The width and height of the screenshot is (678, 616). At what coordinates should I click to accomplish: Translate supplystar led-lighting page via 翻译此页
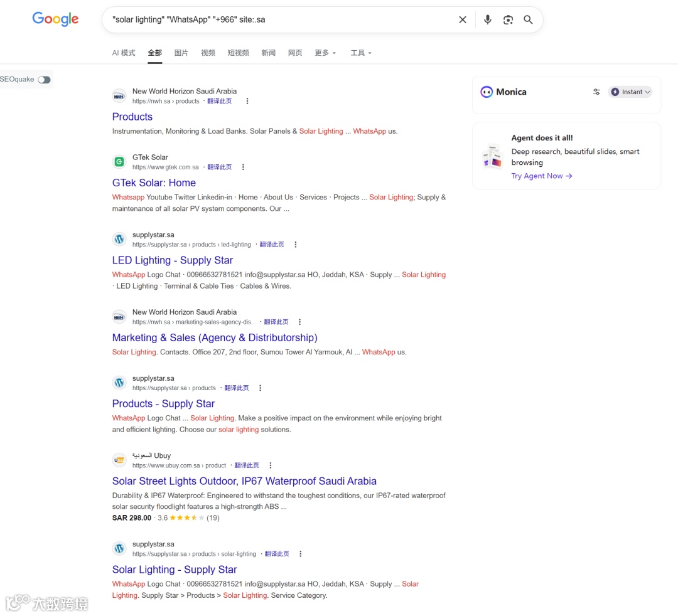tap(272, 245)
